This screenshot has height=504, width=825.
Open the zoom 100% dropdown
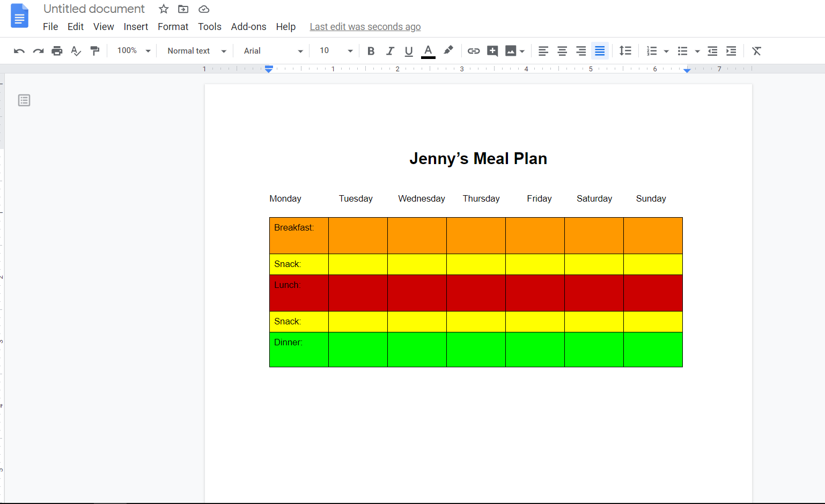pyautogui.click(x=134, y=51)
